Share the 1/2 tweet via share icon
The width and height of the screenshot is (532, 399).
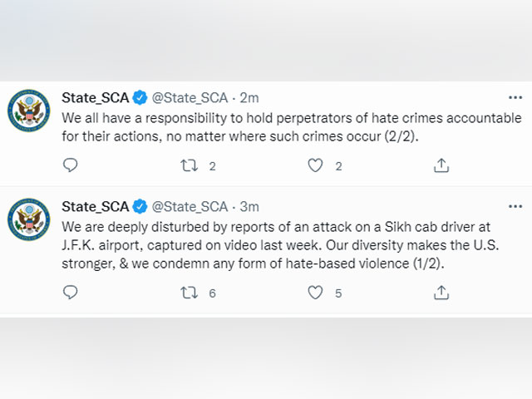click(441, 293)
